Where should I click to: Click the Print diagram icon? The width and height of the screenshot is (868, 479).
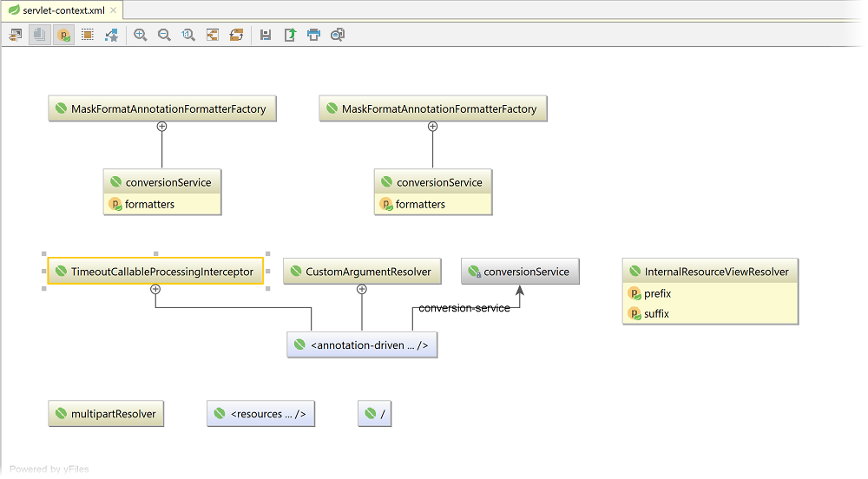click(313, 35)
